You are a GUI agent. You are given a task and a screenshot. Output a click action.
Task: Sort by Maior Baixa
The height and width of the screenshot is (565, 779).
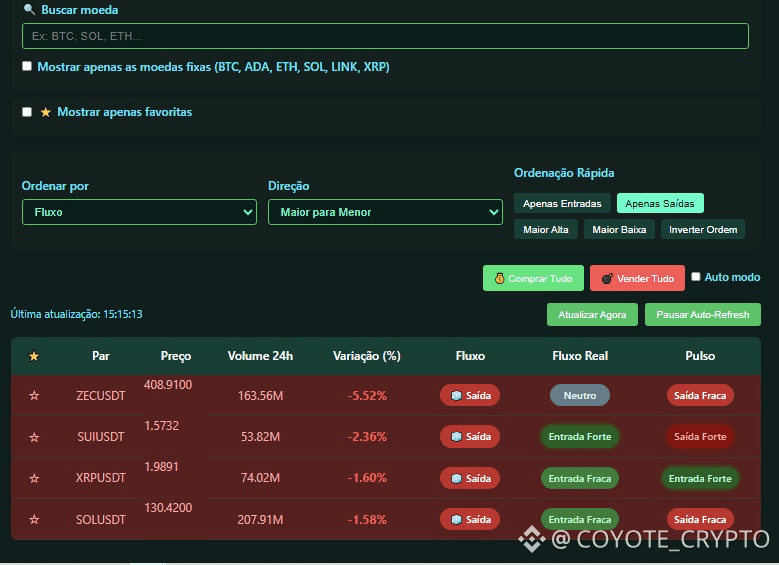619,230
